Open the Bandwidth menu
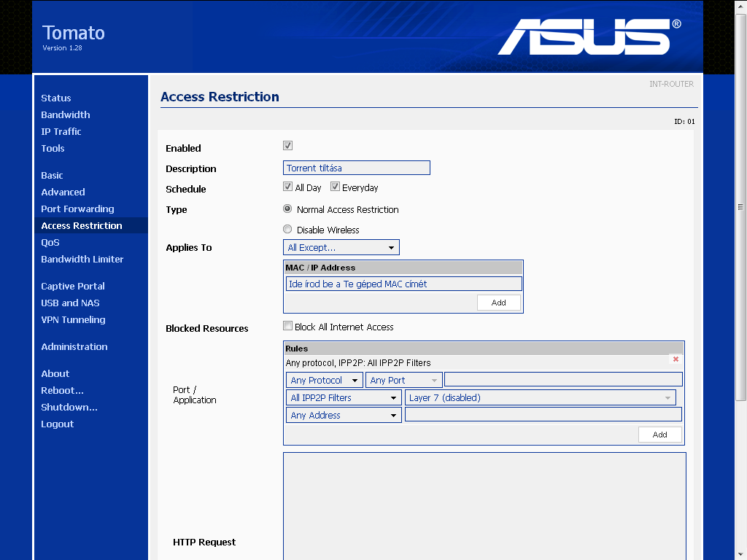 (x=65, y=114)
